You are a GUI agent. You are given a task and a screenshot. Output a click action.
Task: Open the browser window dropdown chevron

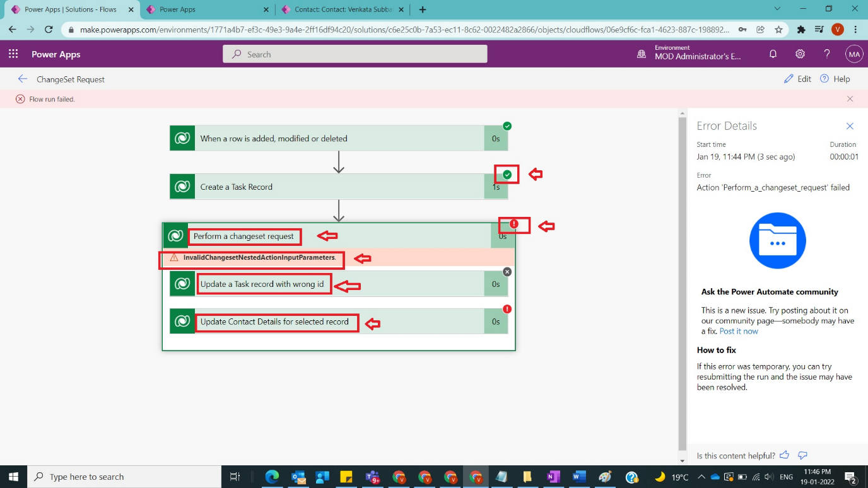click(777, 9)
